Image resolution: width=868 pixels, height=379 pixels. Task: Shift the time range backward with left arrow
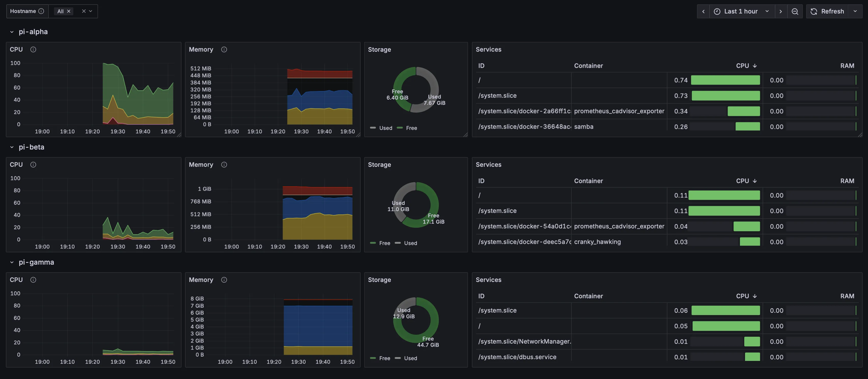(x=703, y=11)
